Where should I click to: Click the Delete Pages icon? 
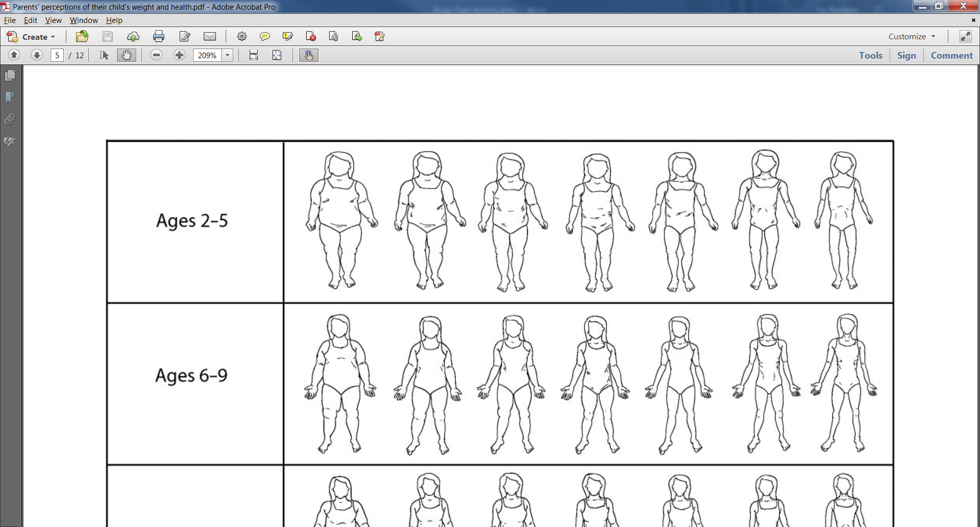[311, 37]
